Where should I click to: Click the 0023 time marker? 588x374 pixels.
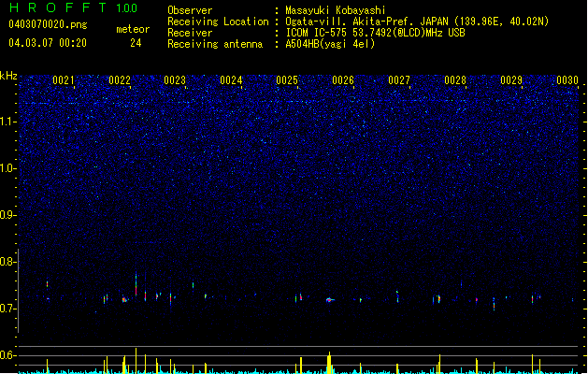(x=175, y=80)
